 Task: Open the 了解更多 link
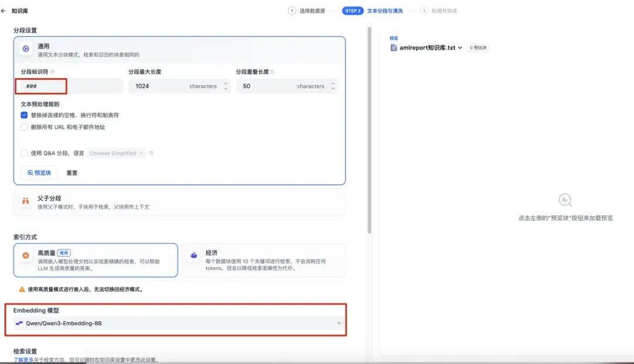click(23, 359)
